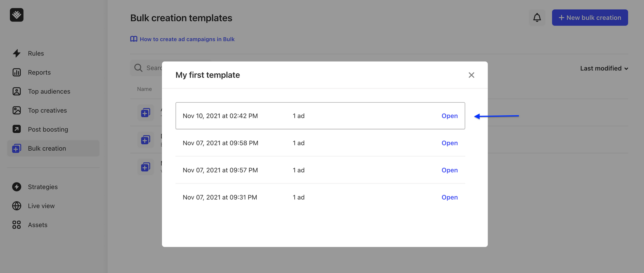Screen dimensions: 644x273
Task: Click the book icon beside the help link
Action: coord(134,39)
